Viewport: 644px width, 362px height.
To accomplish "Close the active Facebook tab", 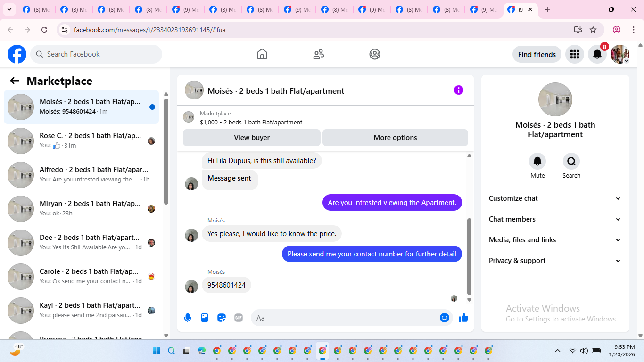I will 530,9.
